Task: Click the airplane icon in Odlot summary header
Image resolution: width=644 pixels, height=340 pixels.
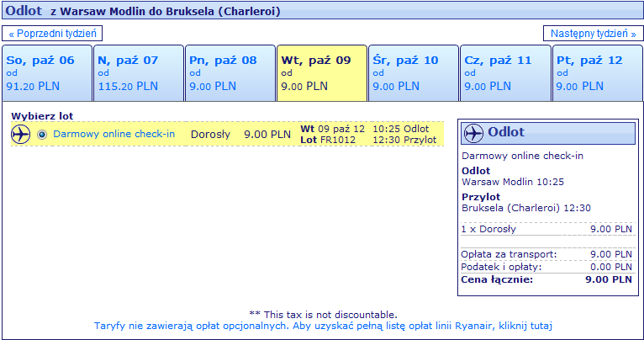Action: click(473, 134)
